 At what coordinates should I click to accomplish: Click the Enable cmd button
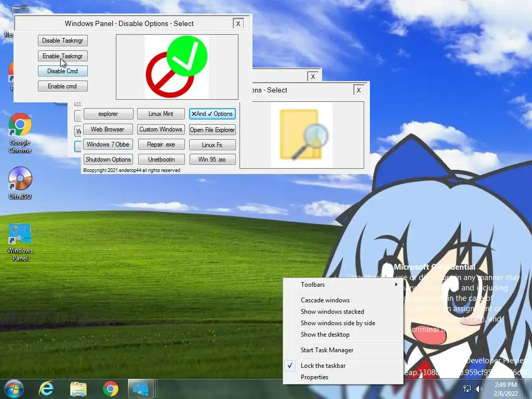[x=63, y=86]
